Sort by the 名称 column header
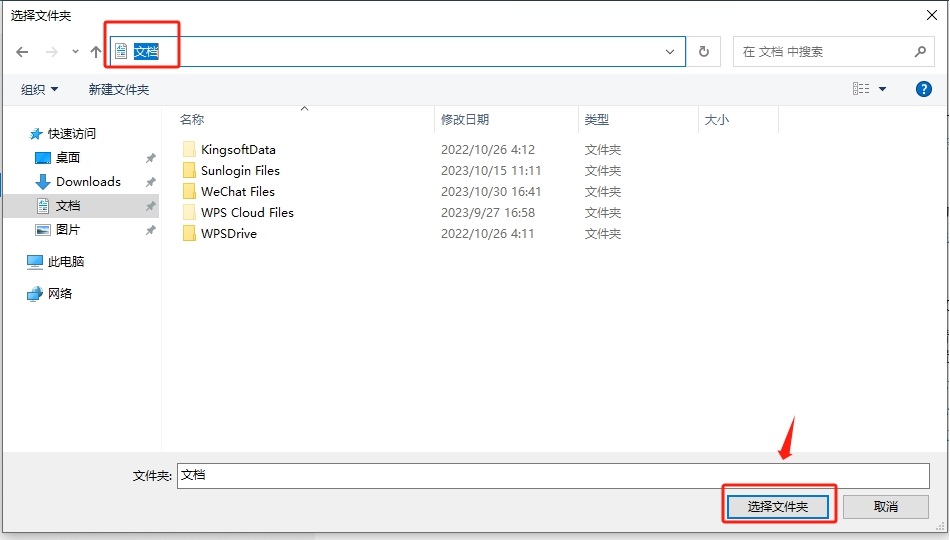This screenshot has height=540, width=950. 192,119
